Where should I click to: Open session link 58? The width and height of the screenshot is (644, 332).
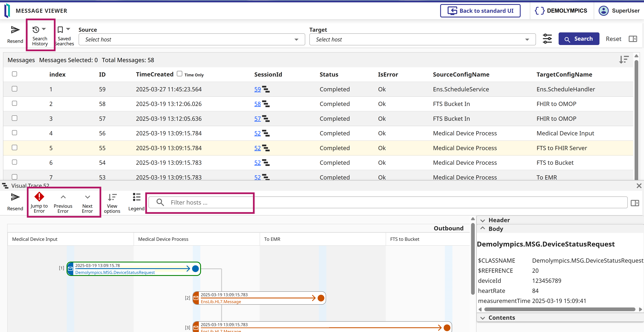257,104
